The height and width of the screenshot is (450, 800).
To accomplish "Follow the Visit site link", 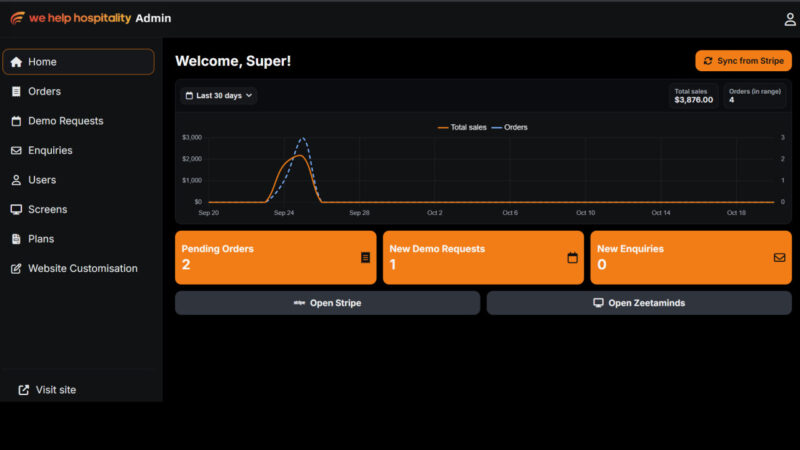I will (55, 390).
